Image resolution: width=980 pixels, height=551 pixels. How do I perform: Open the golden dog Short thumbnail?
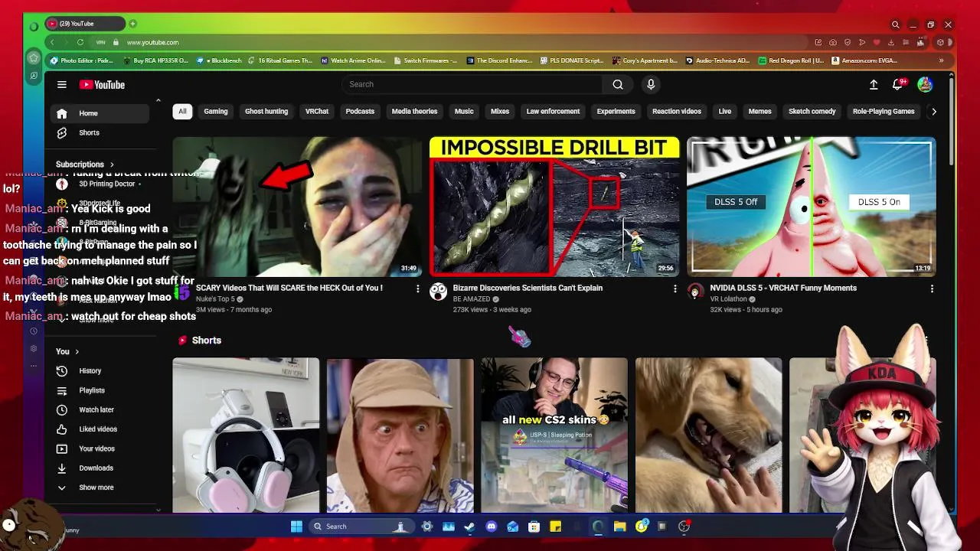click(x=709, y=435)
